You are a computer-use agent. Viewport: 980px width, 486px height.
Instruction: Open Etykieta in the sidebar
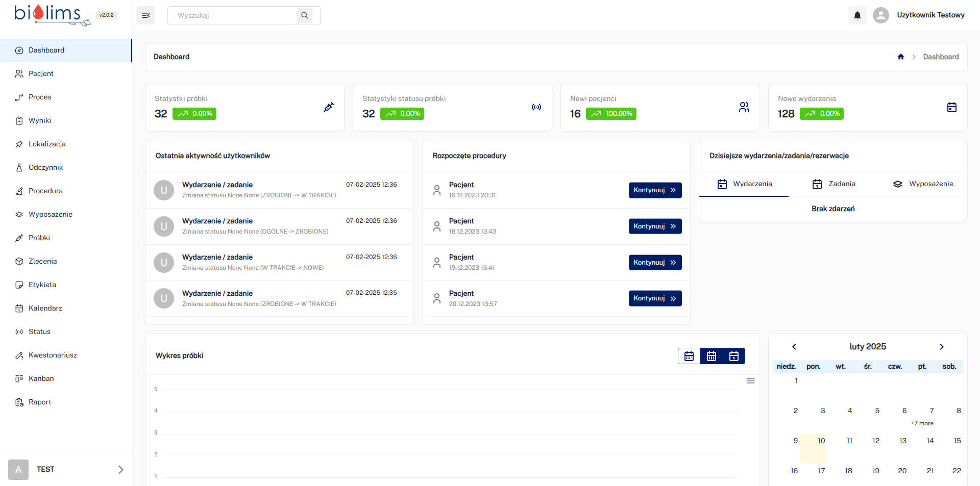66,285
